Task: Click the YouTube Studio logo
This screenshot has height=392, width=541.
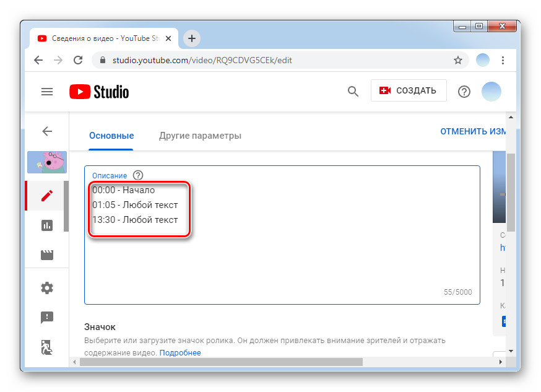Action: point(99,92)
